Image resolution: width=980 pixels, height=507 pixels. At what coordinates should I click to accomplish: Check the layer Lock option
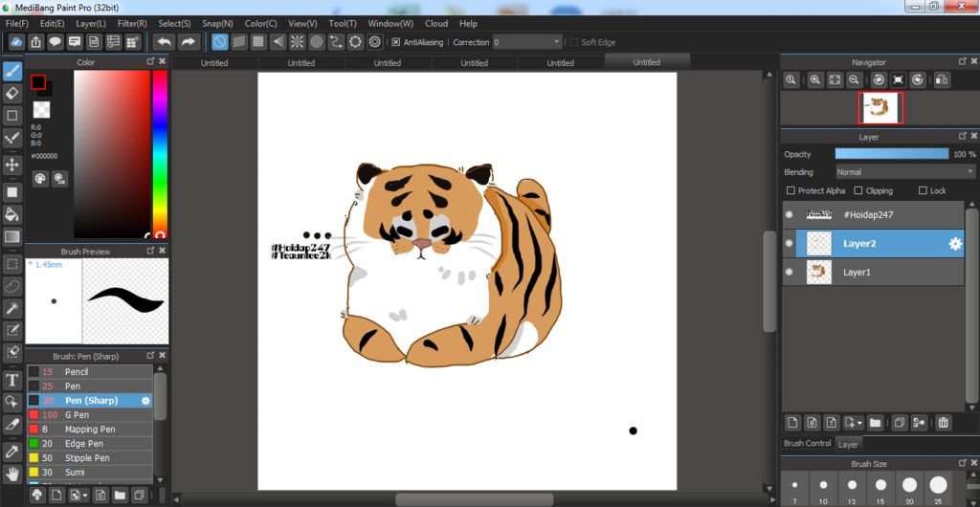923,190
